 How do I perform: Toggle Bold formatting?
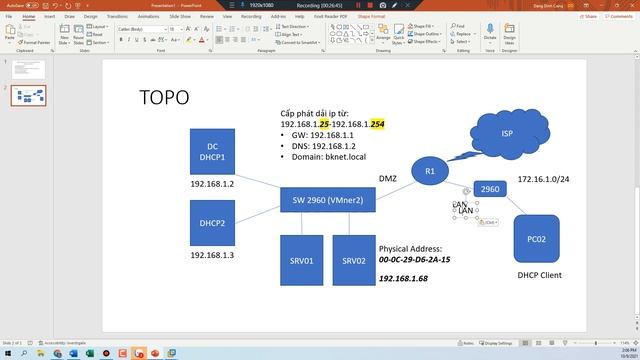pyautogui.click(x=121, y=40)
